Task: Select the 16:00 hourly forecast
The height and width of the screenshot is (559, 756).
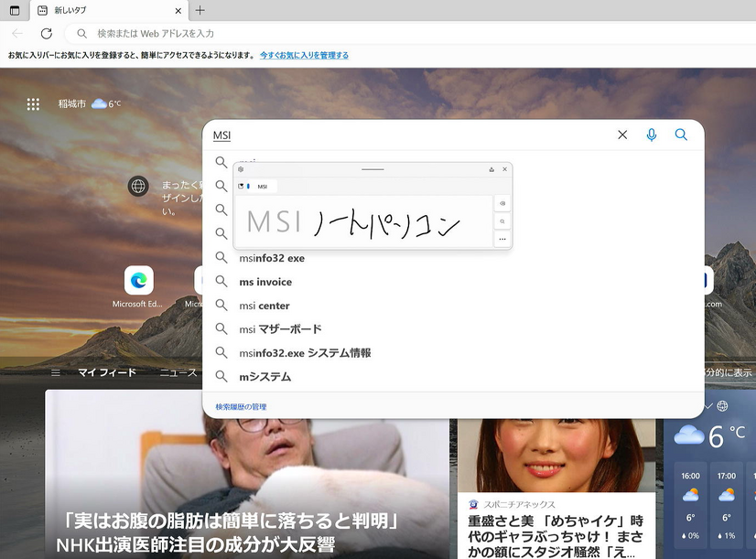Action: (690, 504)
